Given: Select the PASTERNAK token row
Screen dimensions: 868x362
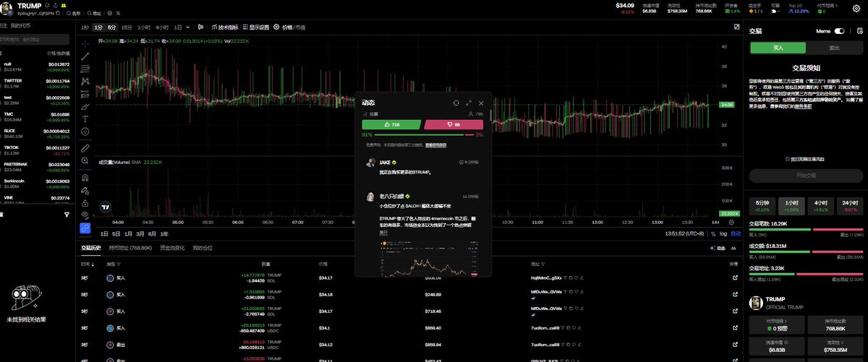Looking at the screenshot, I should [x=36, y=165].
